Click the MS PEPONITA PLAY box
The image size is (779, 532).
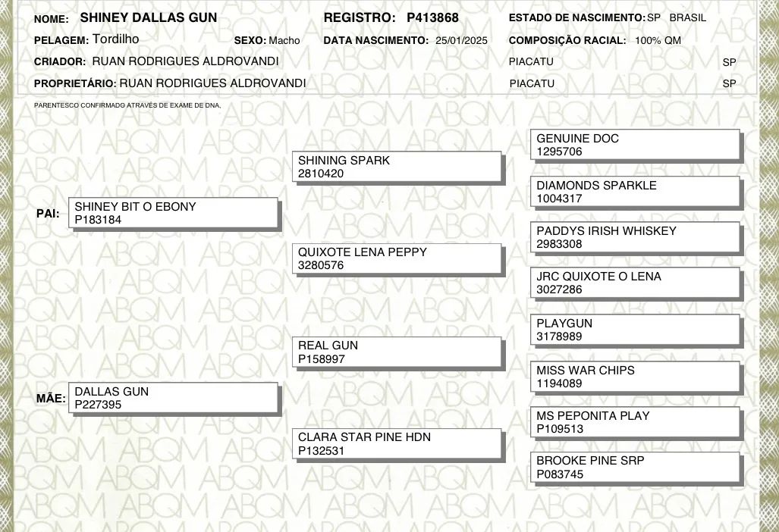point(636,422)
